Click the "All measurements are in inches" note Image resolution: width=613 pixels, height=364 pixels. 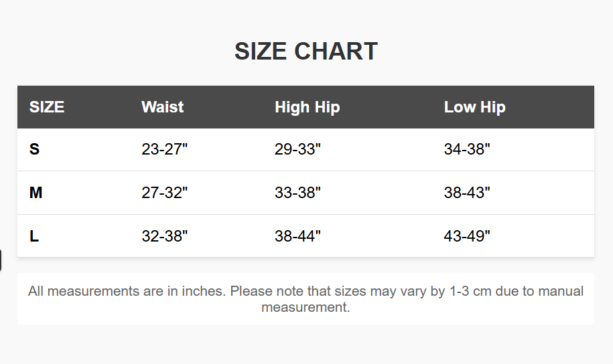[127, 292]
